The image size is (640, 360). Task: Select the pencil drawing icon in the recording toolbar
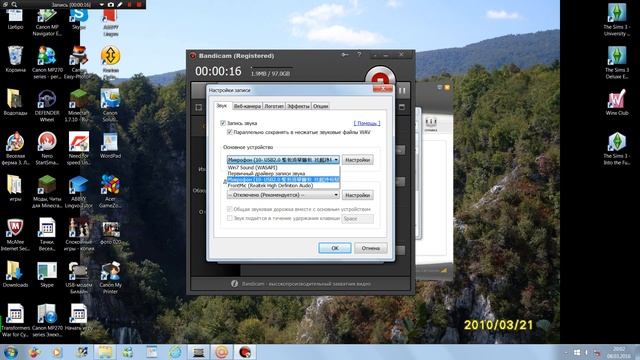(120, 4)
